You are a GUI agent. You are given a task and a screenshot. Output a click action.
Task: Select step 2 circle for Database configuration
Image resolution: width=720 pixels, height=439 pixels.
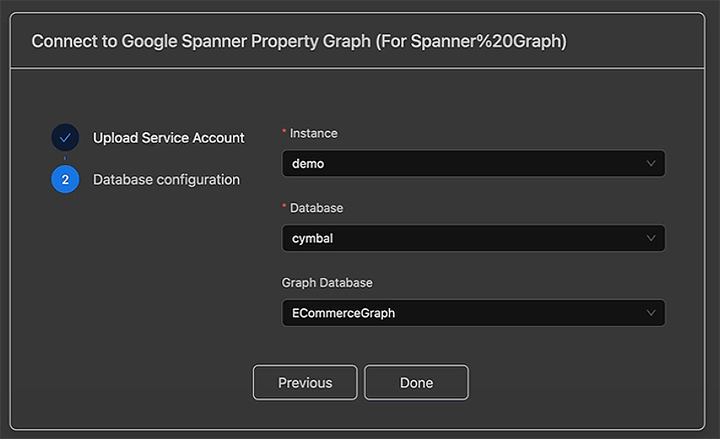65,179
